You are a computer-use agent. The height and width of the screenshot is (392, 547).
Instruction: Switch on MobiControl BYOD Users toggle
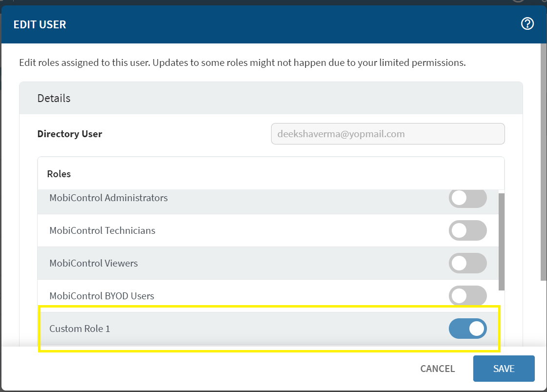(x=467, y=295)
